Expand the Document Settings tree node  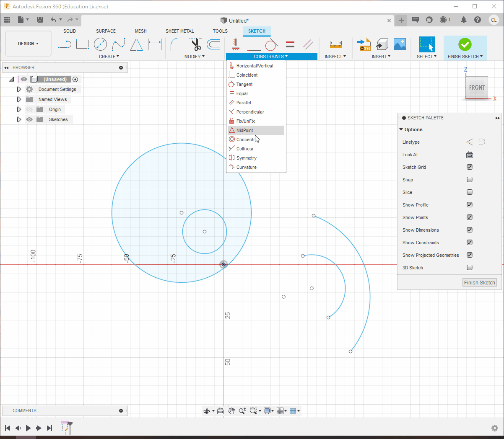tap(19, 89)
